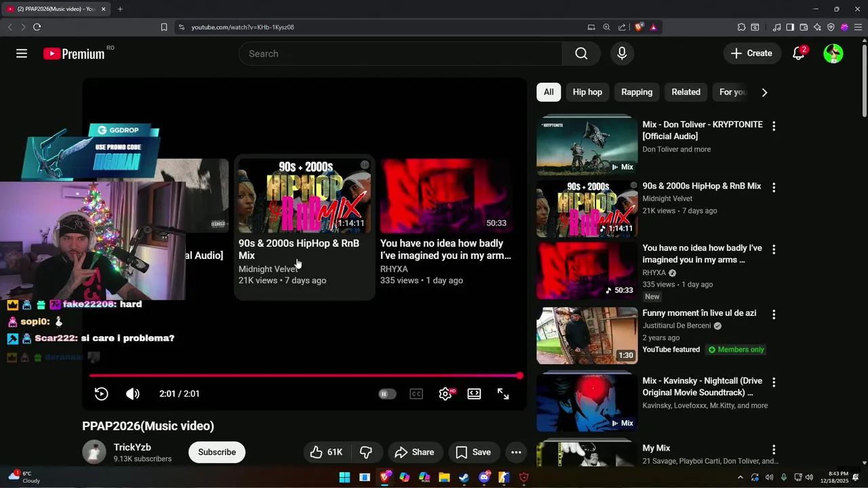
Task: Subscribe to TrickYzb
Action: coord(217,452)
